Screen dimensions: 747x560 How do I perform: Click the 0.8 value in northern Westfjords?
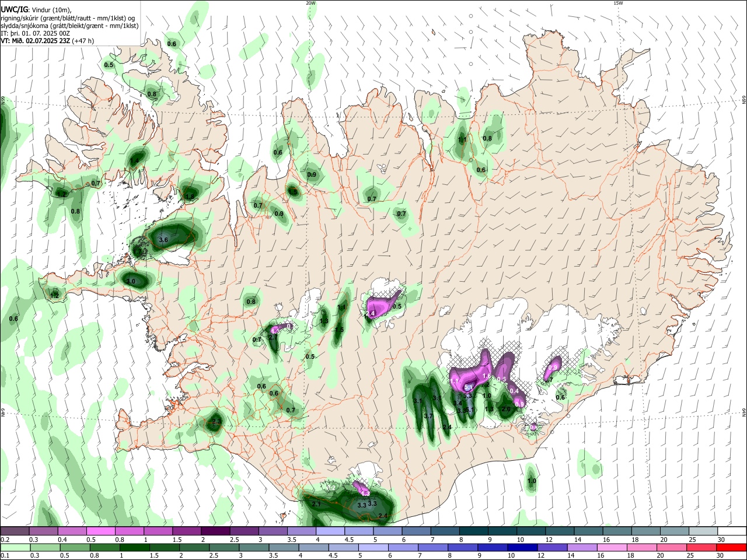(x=152, y=94)
